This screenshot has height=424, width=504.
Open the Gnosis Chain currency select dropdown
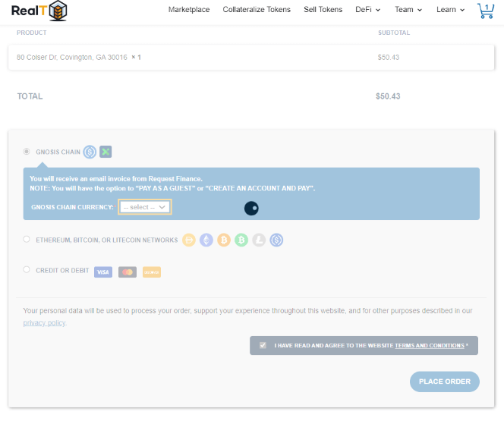145,207
